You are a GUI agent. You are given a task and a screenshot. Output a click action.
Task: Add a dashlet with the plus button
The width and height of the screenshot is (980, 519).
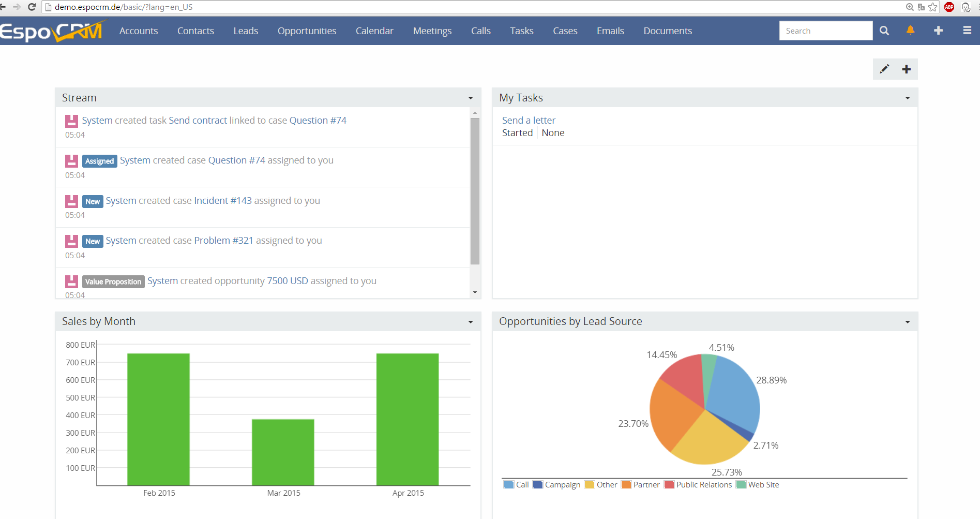point(907,69)
